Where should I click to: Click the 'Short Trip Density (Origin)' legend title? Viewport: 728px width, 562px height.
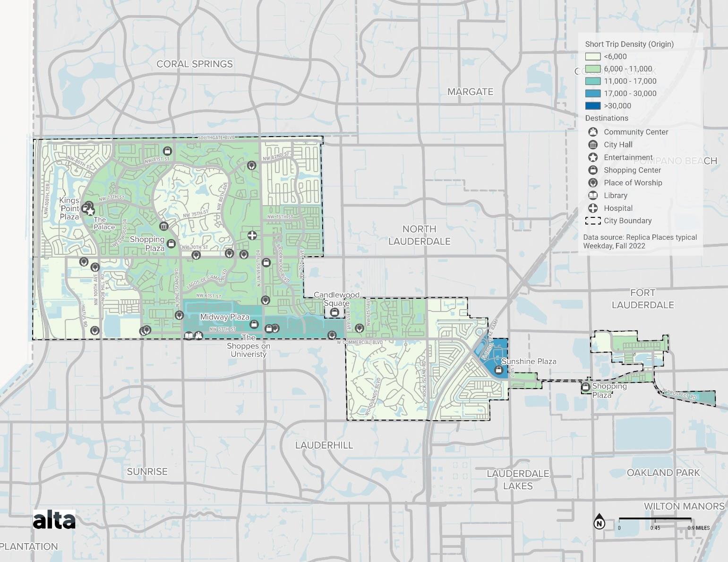click(x=629, y=44)
